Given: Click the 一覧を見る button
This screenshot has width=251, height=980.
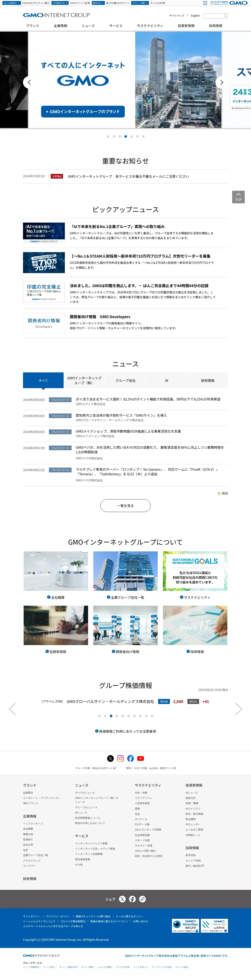Looking at the screenshot, I should coord(125,506).
